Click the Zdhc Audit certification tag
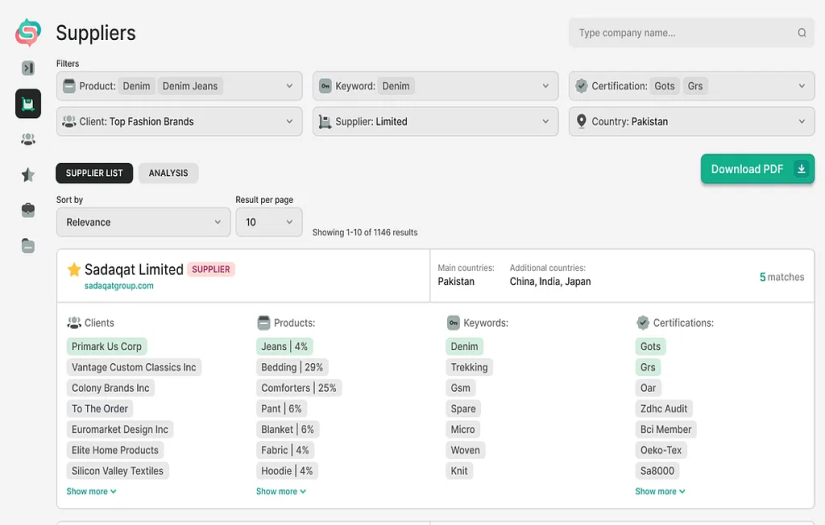 tap(663, 409)
